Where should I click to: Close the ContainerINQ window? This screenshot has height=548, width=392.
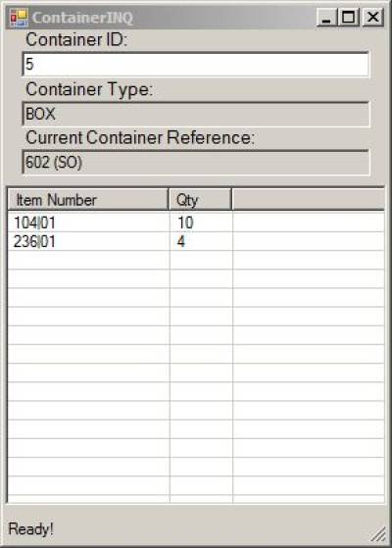372,17
